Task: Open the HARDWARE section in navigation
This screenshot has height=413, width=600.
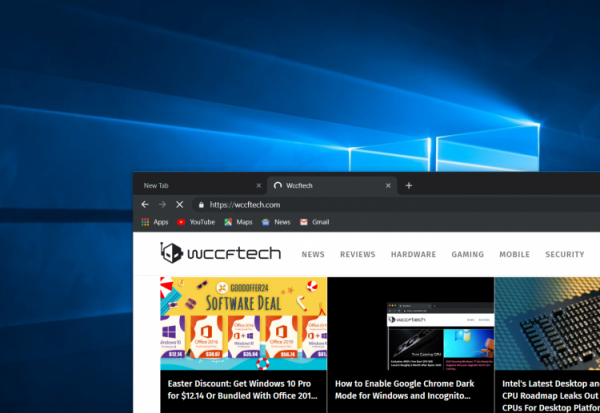Action: click(x=413, y=255)
